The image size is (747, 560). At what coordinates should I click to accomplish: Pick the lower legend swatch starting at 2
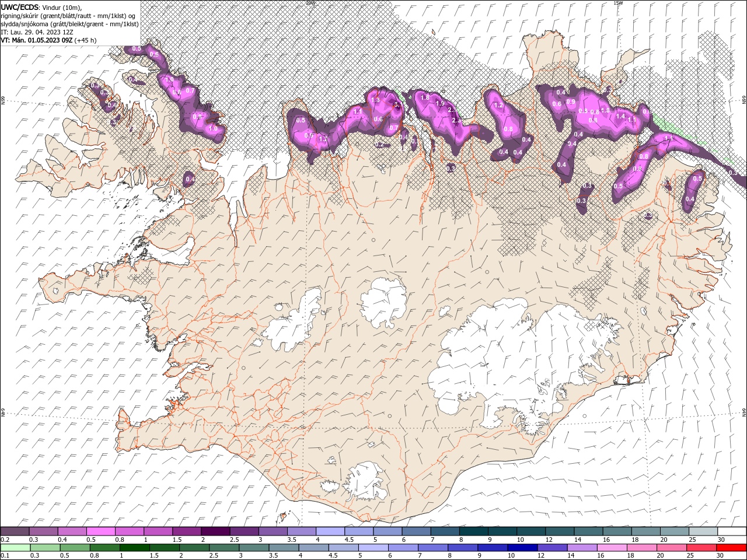click(194, 548)
